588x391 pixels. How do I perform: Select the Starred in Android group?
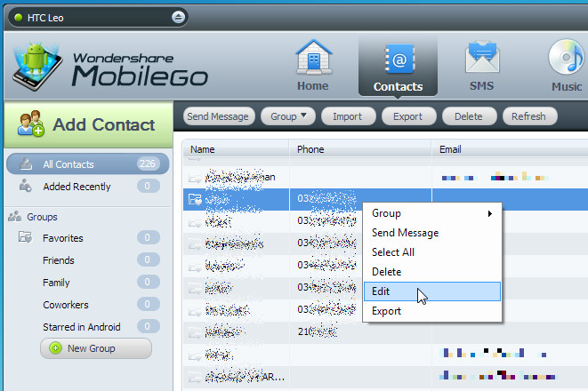88,327
